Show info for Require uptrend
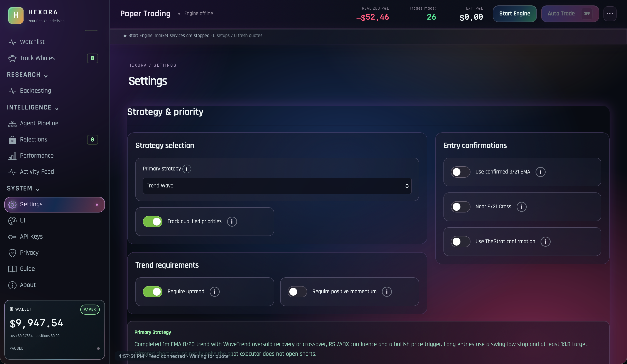 [214, 292]
